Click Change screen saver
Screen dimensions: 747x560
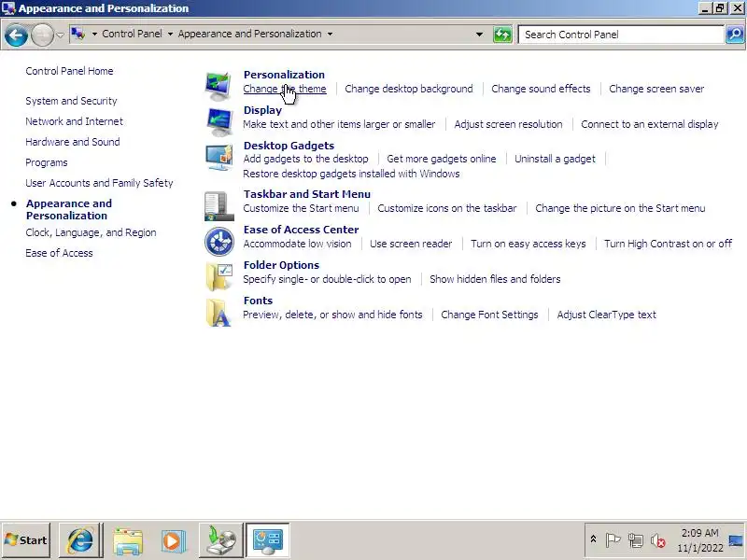pyautogui.click(x=656, y=89)
